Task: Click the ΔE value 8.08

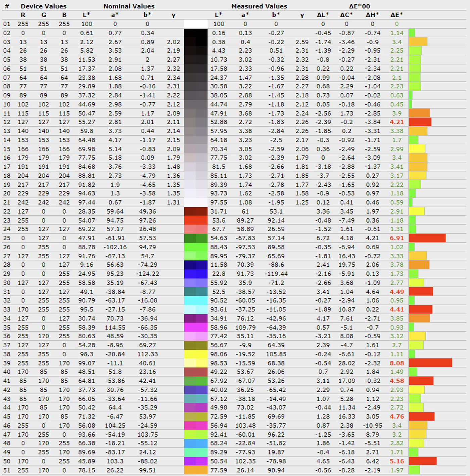Action: [397, 363]
